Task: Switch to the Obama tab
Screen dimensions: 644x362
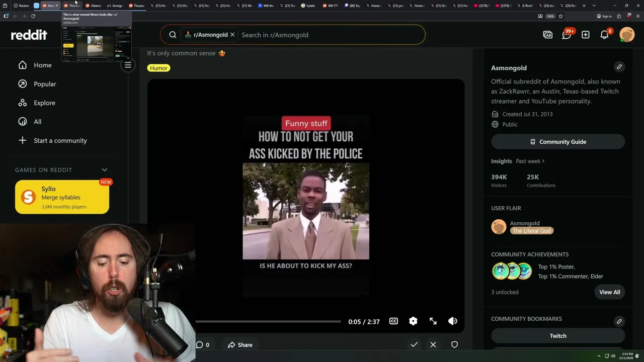Action: point(93,6)
